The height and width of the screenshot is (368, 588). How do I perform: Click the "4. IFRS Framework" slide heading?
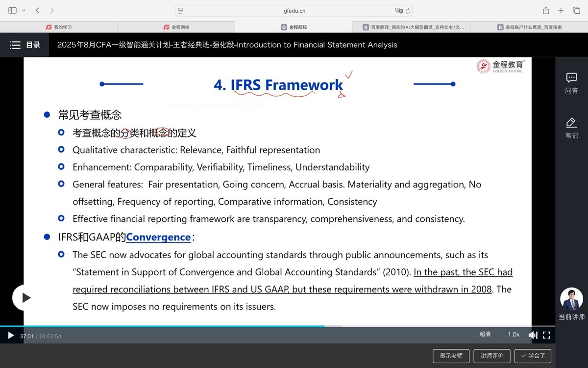(x=278, y=85)
